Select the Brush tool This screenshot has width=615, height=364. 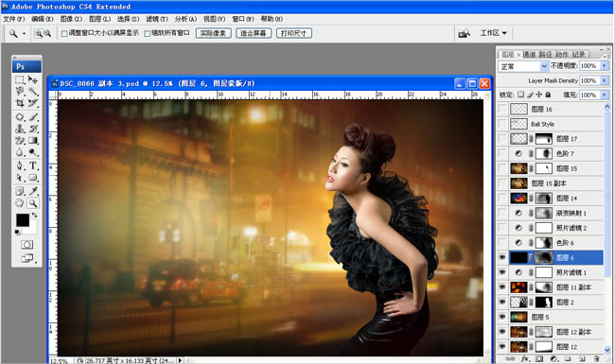coord(33,116)
